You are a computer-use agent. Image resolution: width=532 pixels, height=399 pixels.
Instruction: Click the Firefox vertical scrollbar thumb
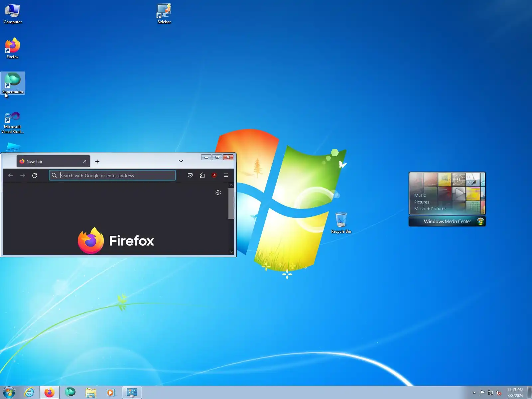(231, 203)
